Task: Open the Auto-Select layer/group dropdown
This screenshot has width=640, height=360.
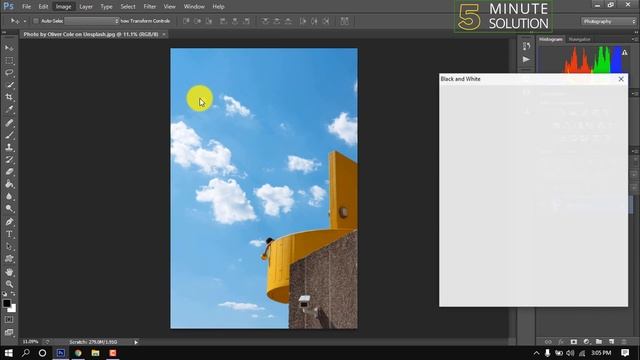Action: pyautogui.click(x=92, y=21)
